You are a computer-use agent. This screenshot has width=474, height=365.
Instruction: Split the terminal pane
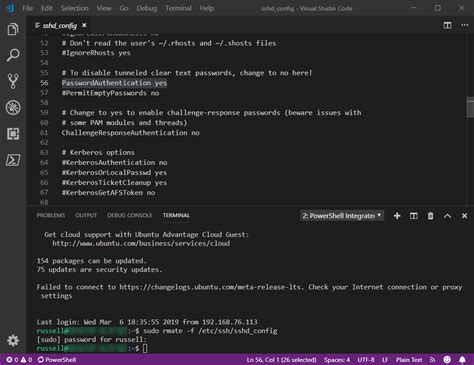pos(414,216)
